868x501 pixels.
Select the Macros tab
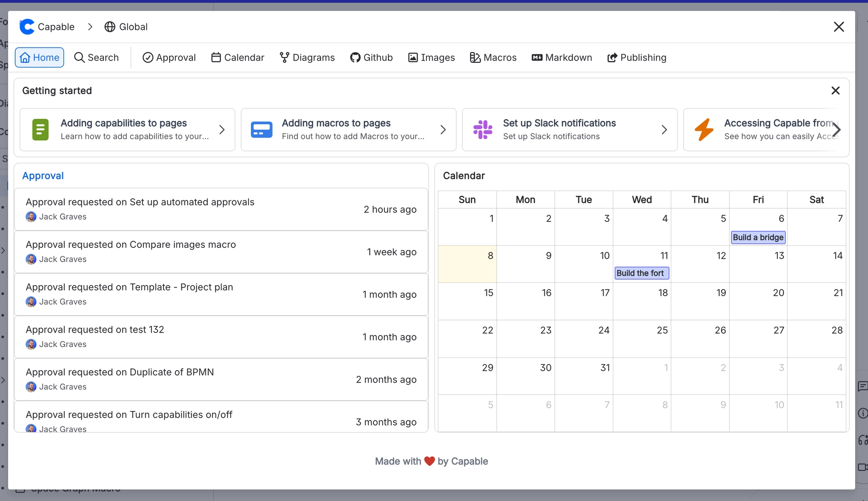click(493, 57)
